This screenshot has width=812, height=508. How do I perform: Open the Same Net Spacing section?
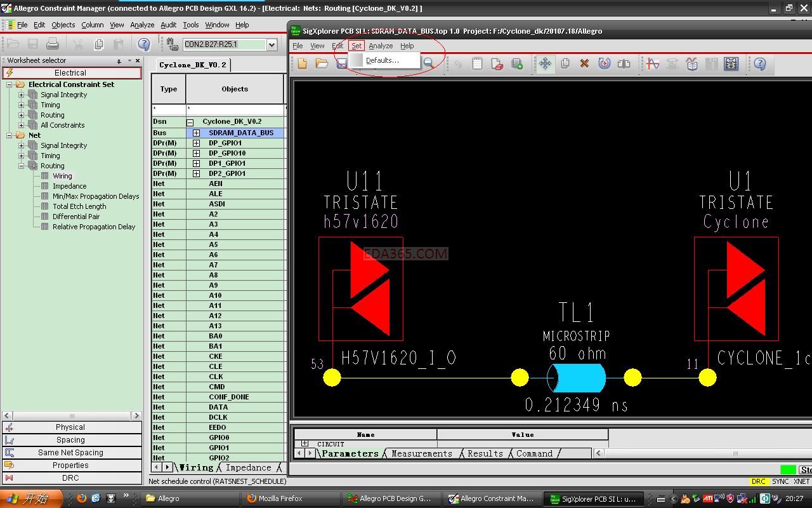click(x=72, y=453)
